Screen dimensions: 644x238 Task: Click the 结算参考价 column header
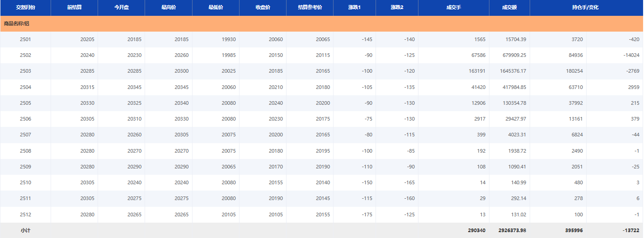coord(310,8)
